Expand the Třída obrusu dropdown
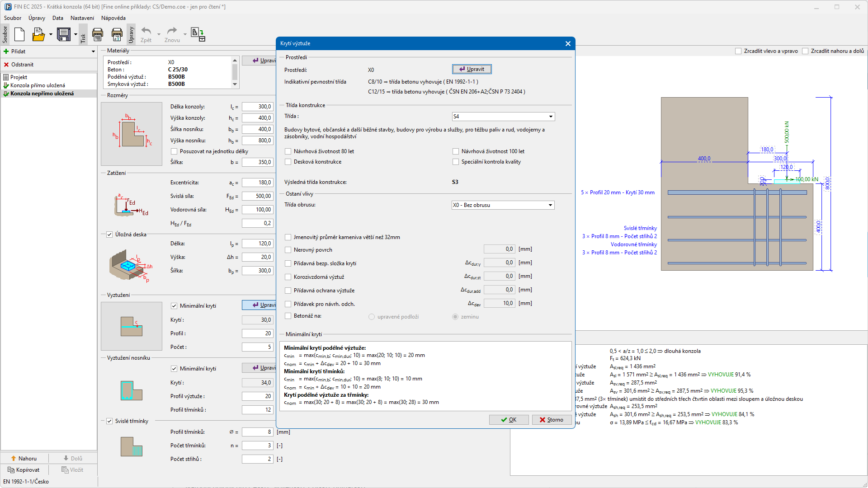This screenshot has width=868, height=488. coord(550,205)
